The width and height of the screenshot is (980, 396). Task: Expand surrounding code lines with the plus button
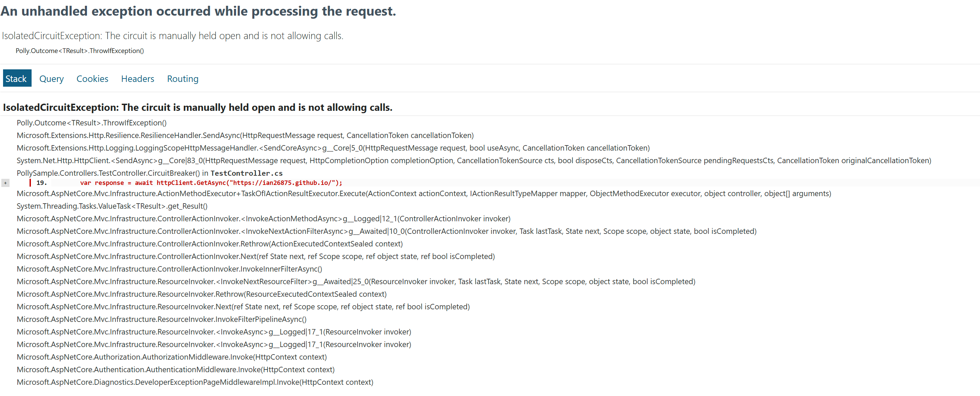click(5, 183)
